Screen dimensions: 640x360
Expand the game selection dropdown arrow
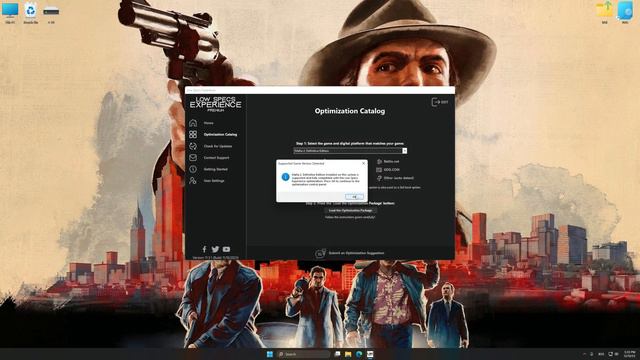(404, 151)
